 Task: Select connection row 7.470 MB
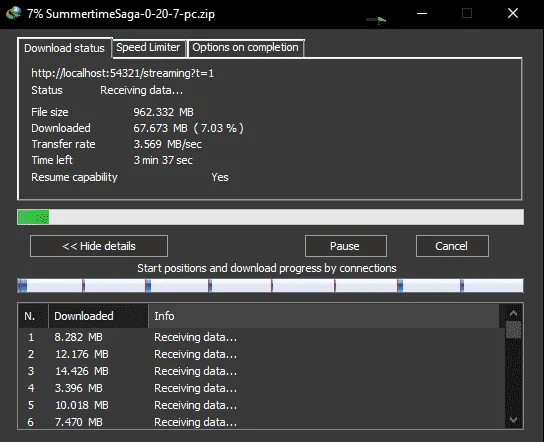click(x=262, y=422)
